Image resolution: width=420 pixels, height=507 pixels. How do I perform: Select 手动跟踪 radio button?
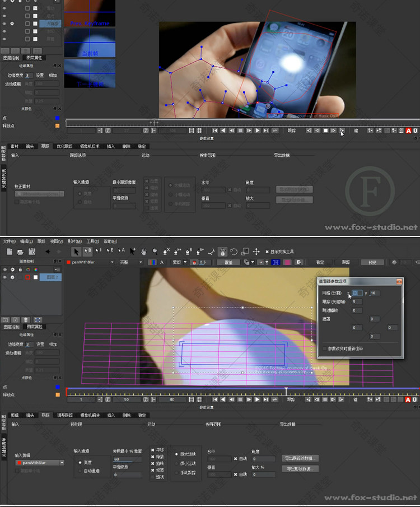[176, 473]
